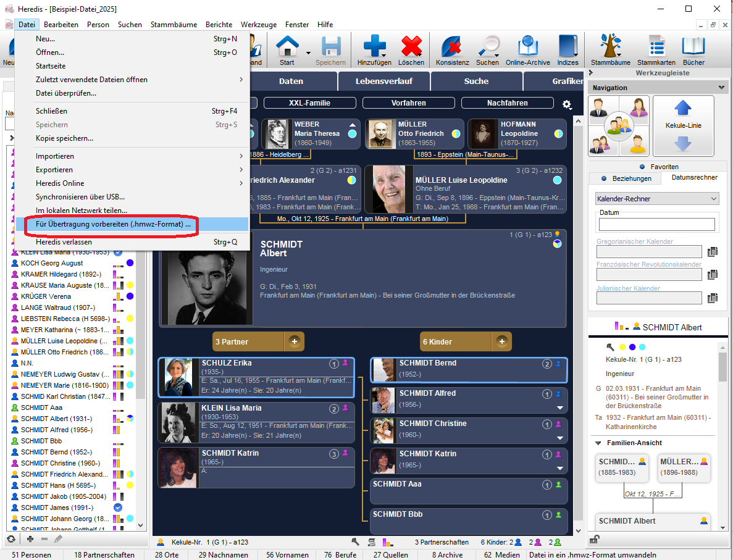The width and height of the screenshot is (733, 560).
Task: Click the Bücher book icon
Action: pos(693,47)
